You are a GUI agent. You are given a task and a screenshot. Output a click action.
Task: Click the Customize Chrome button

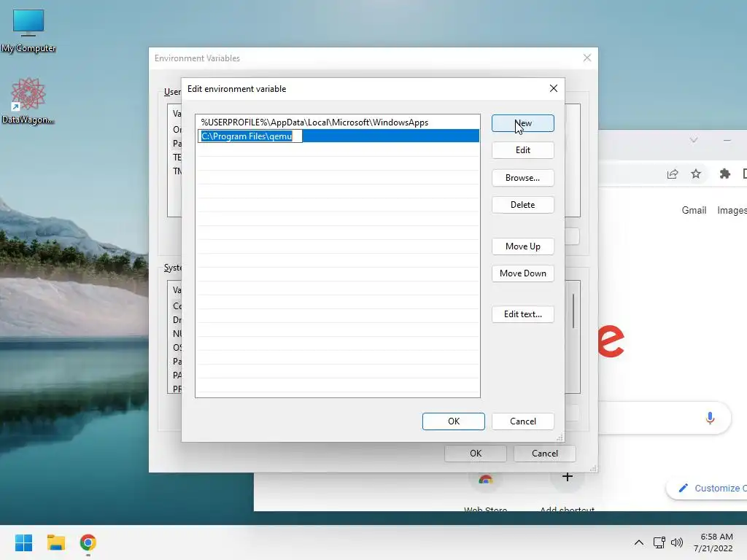point(707,488)
